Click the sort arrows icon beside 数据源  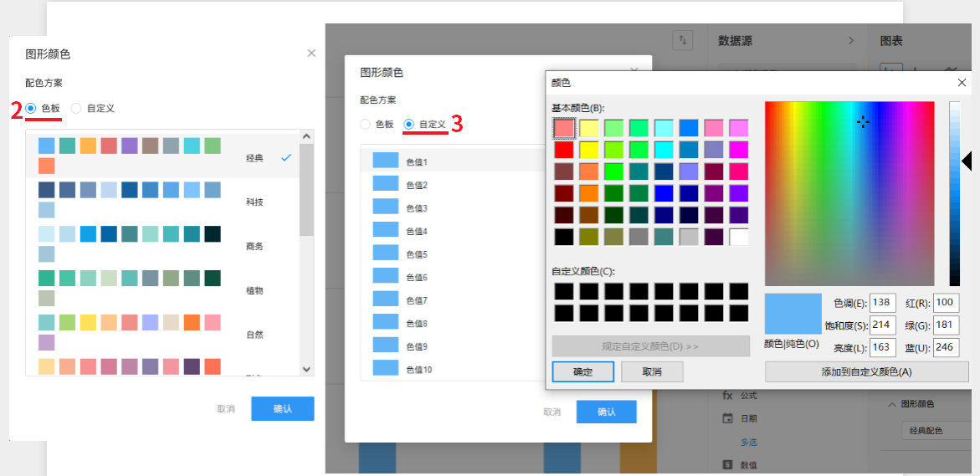coord(684,40)
